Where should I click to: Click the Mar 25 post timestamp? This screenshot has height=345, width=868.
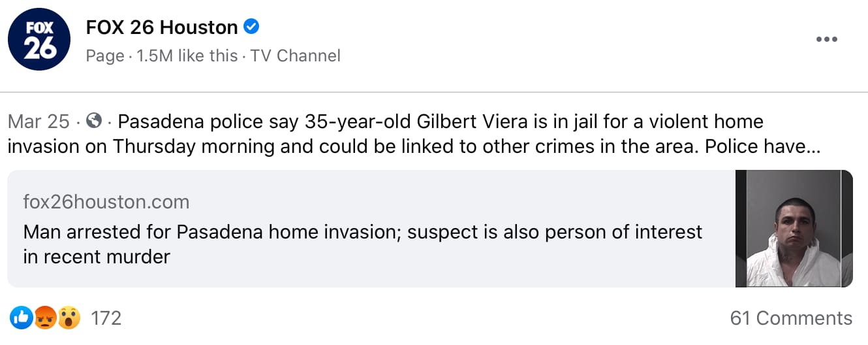point(39,122)
